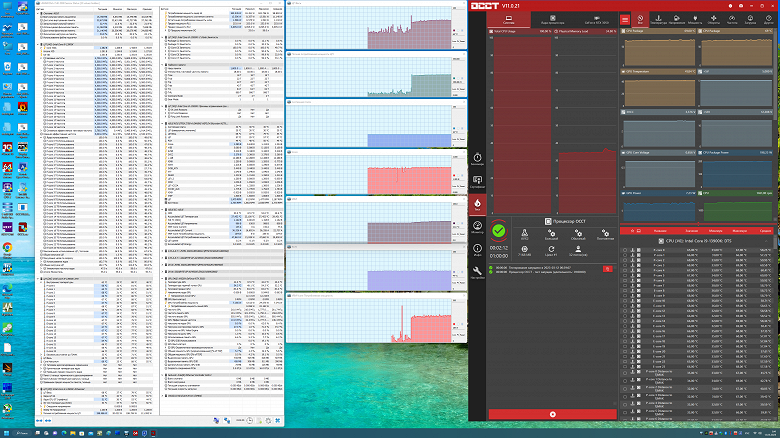This screenshot has height=438, width=780.
Task: Stop the running test with red button
Action: 552,414
